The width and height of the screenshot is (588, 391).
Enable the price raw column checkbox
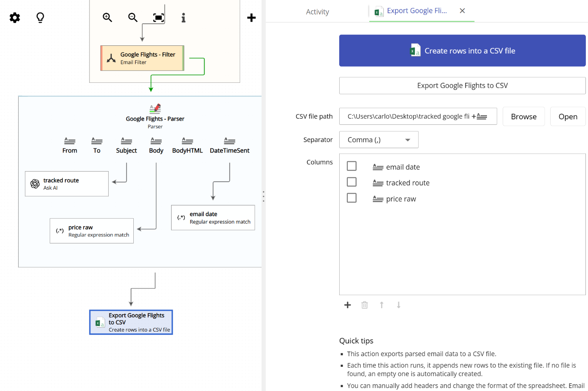tap(352, 197)
